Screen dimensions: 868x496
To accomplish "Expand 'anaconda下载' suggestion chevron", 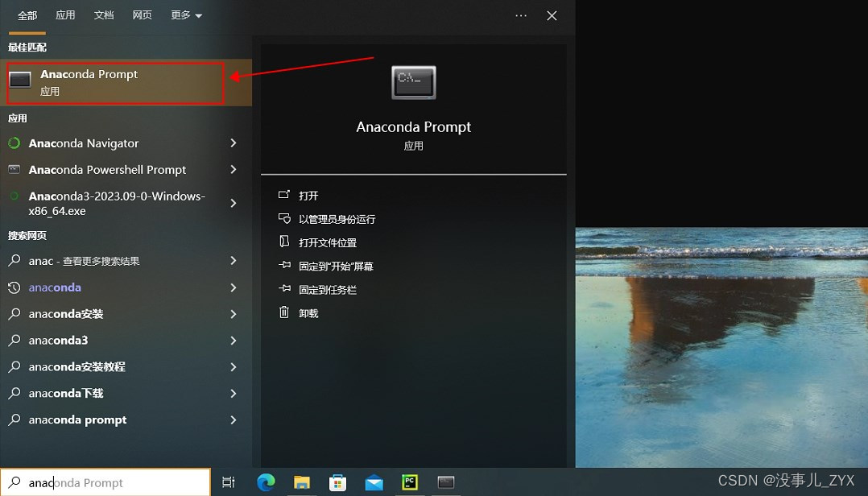I will click(233, 394).
